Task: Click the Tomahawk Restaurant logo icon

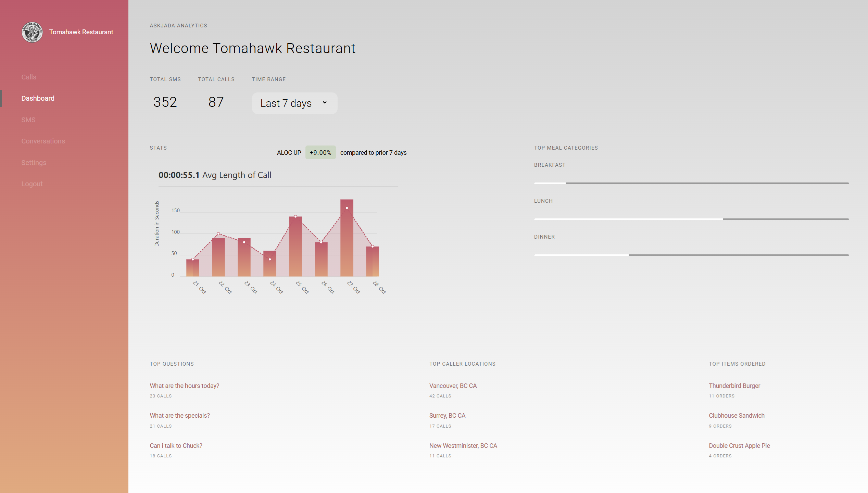Action: click(x=32, y=32)
